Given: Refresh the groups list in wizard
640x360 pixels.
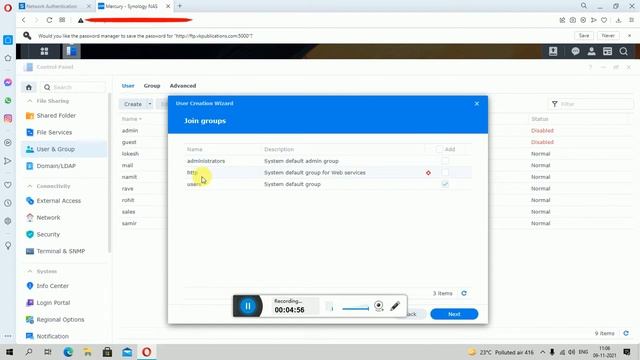Looking at the screenshot, I should (x=464, y=293).
